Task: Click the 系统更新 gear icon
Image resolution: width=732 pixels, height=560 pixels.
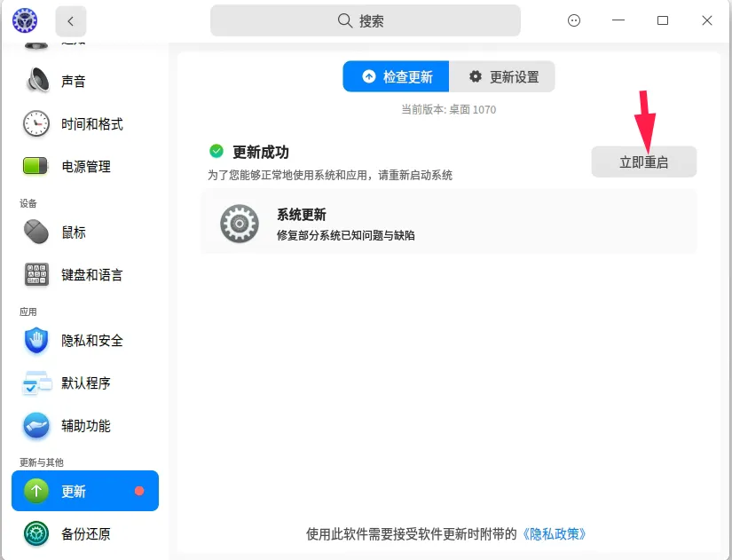Action: [x=239, y=224]
